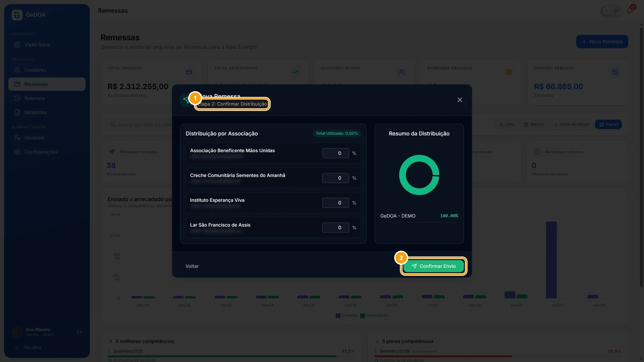
Task: Click the tall out/26 bar in chart
Action: coord(551,260)
